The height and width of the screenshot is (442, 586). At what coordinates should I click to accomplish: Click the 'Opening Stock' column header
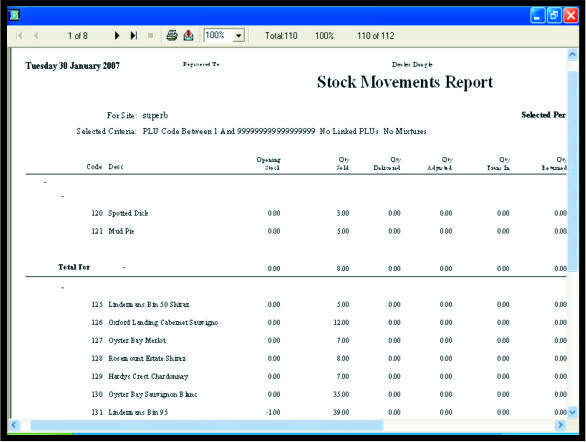click(268, 164)
